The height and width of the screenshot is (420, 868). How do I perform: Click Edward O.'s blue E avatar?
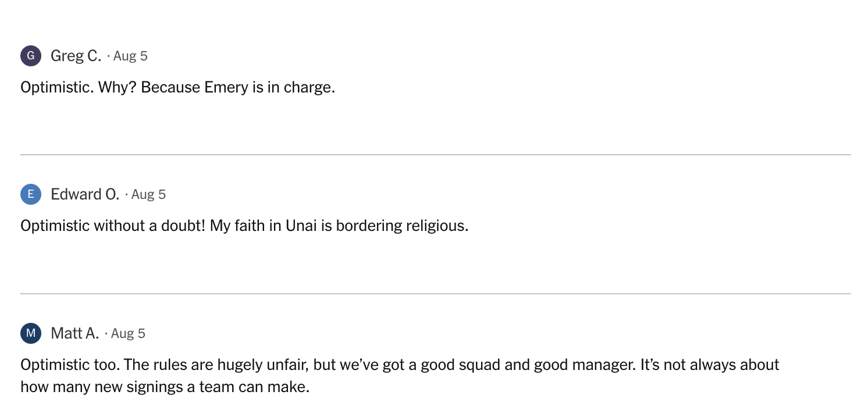(x=31, y=194)
